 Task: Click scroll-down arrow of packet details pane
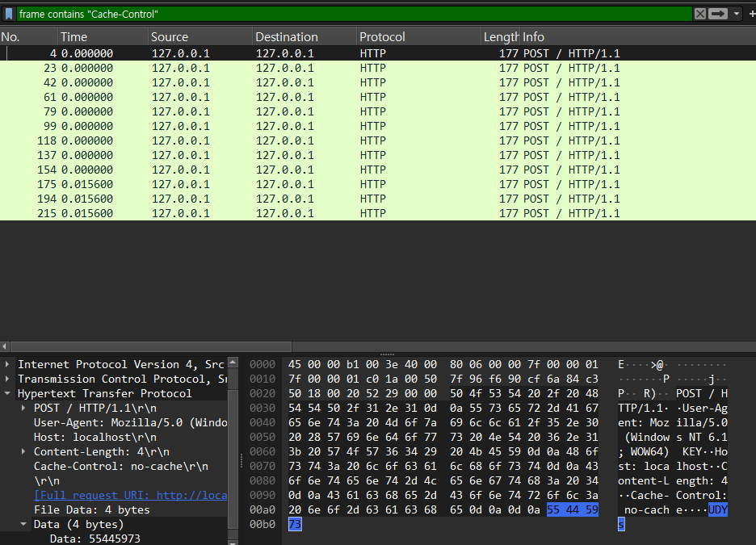point(233,542)
